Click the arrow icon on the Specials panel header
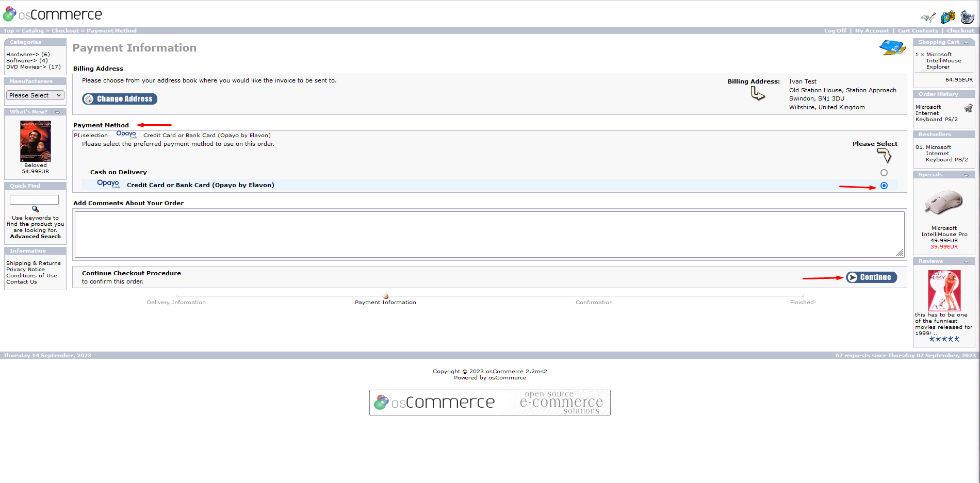This screenshot has height=483, width=980. tap(967, 175)
